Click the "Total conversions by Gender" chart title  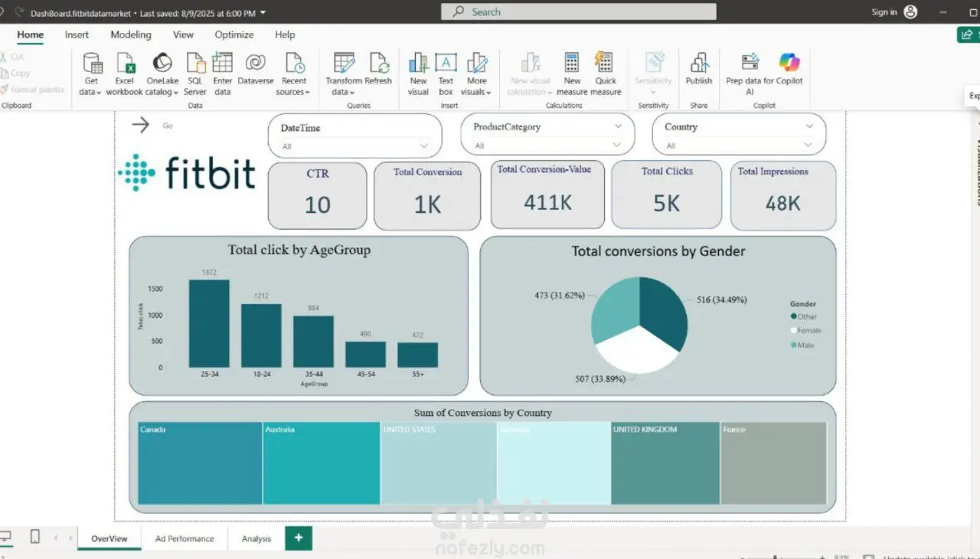[x=658, y=251]
